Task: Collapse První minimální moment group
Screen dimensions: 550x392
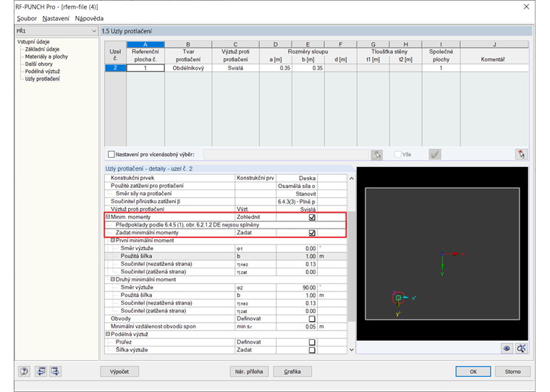Action: point(113,241)
